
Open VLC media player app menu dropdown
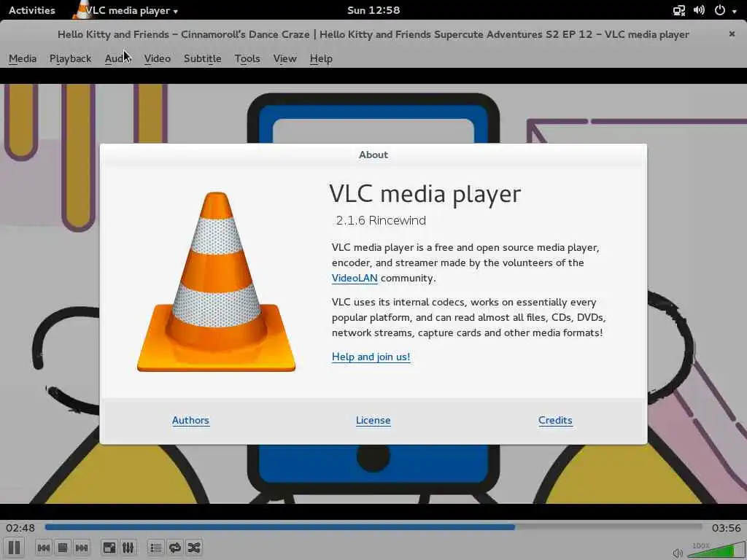click(126, 10)
